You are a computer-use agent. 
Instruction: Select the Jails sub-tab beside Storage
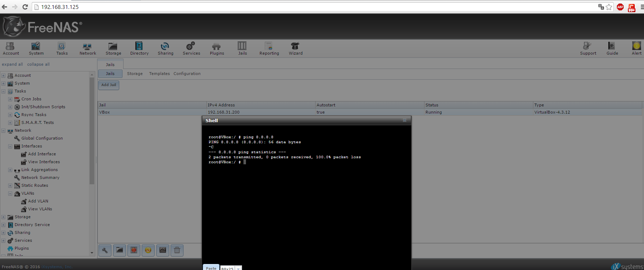click(x=110, y=74)
